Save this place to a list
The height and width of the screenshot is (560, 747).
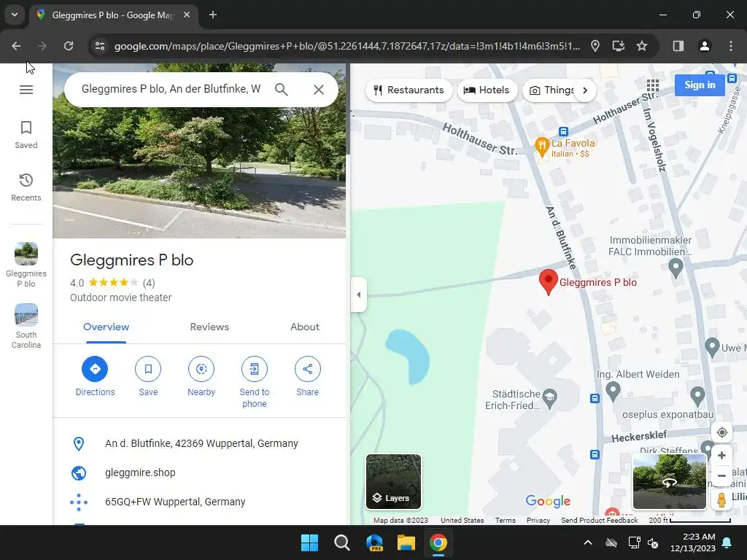(x=148, y=376)
